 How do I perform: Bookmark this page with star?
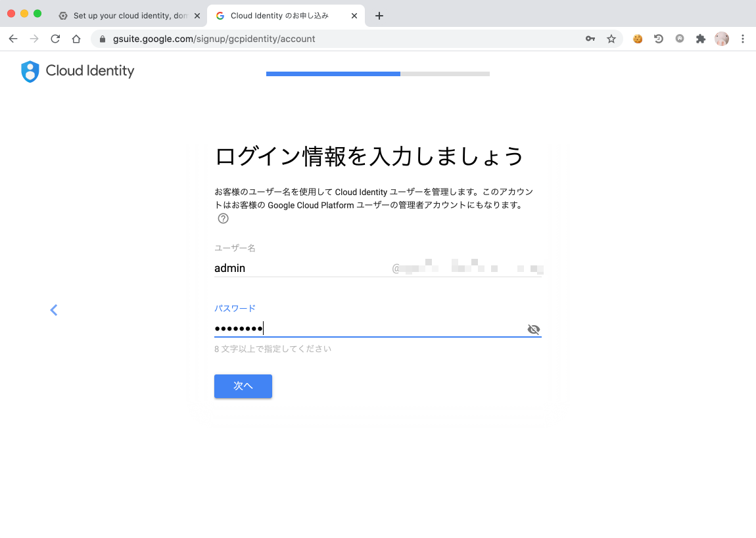[x=611, y=39]
